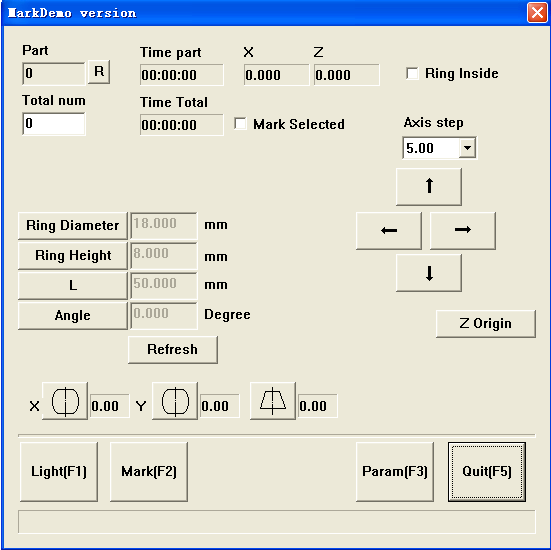Image resolution: width=551 pixels, height=550 pixels.
Task: Start red light preview with Light(F1)
Action: tap(59, 472)
